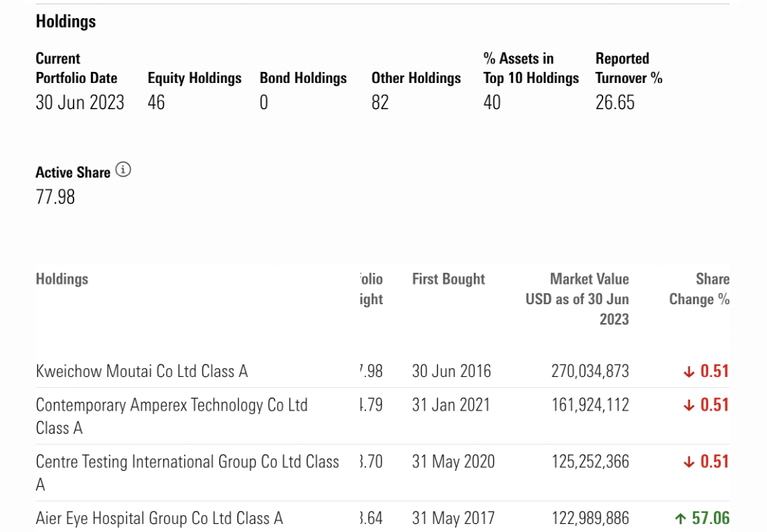Viewport: 767px width, 532px height.
Task: Sort by partially visible Portfolio Weight header
Action: [371, 289]
